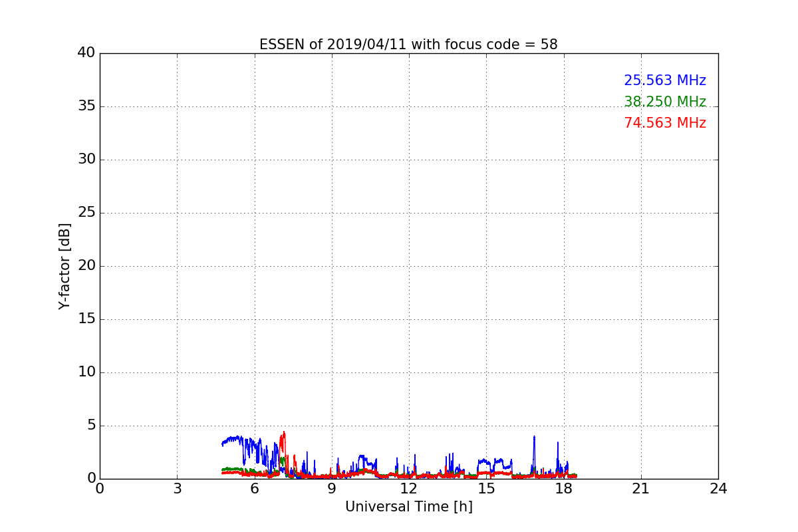Image resolution: width=798 pixels, height=532 pixels.
Task: Click the blue plateau start near 5 h
Action: pyautogui.click(x=223, y=444)
